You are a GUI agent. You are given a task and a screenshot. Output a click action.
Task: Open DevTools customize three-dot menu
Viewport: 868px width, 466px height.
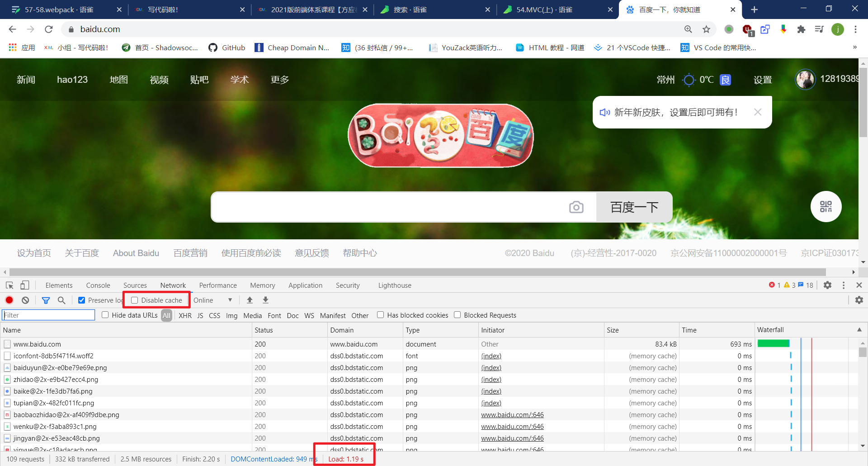coord(843,285)
